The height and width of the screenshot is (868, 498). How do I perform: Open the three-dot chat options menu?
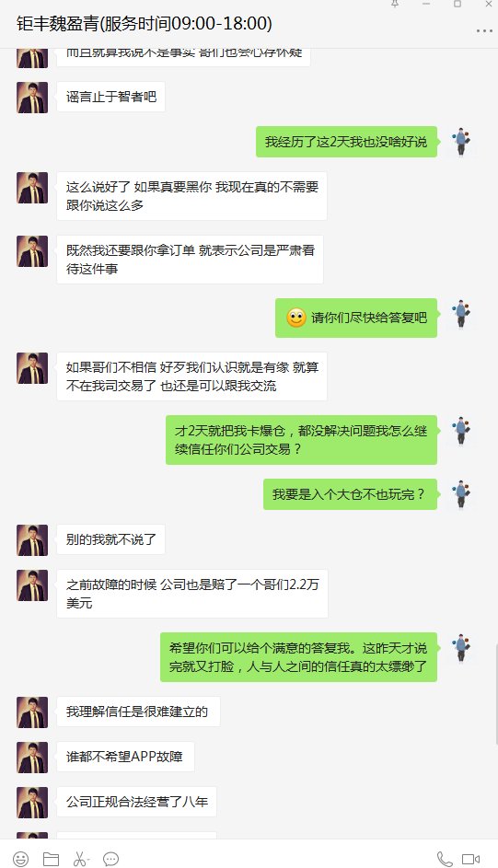(x=484, y=30)
